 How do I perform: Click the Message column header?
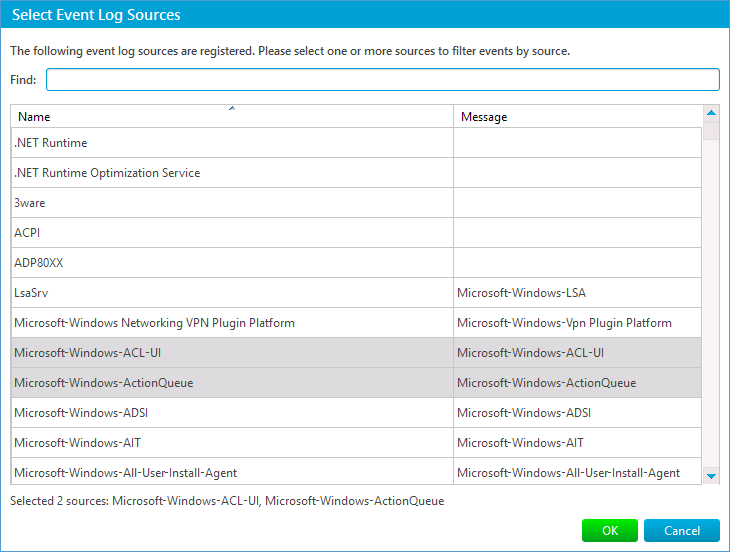(x=577, y=117)
